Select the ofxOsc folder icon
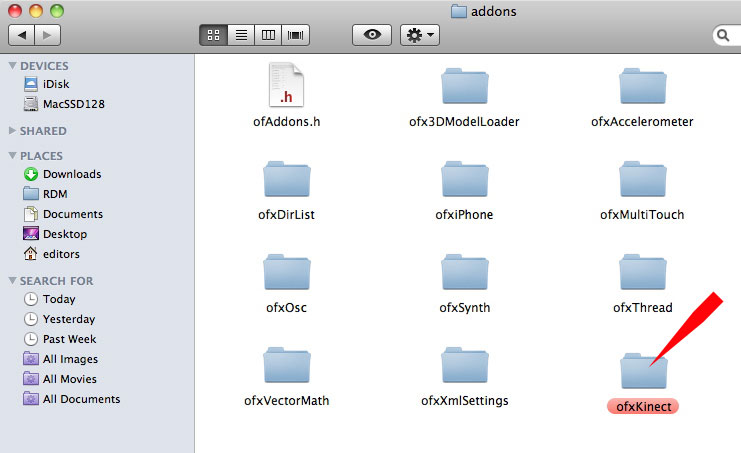741x453 pixels. pyautogui.click(x=286, y=272)
